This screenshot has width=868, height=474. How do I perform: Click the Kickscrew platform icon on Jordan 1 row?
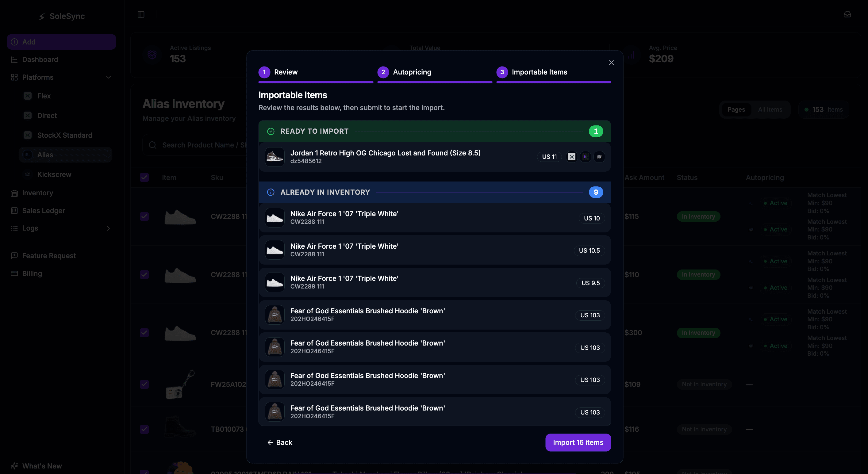click(x=599, y=157)
